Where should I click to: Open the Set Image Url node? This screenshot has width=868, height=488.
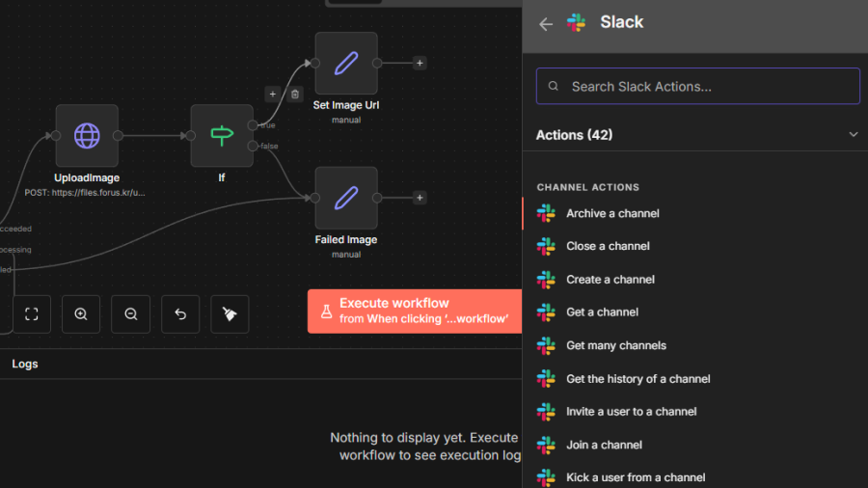pos(345,64)
